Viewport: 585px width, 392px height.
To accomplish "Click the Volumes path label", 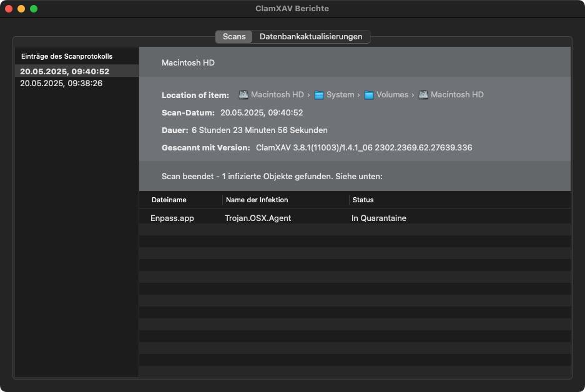I will tap(392, 95).
